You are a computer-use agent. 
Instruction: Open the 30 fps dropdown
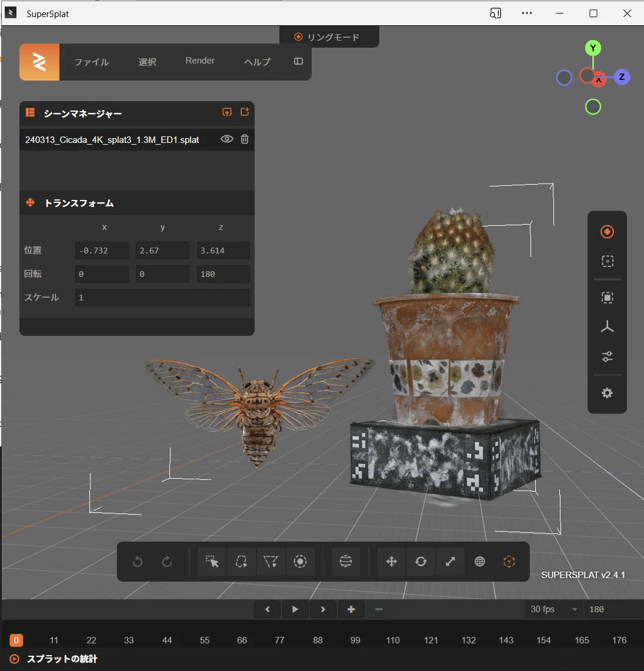(x=552, y=609)
